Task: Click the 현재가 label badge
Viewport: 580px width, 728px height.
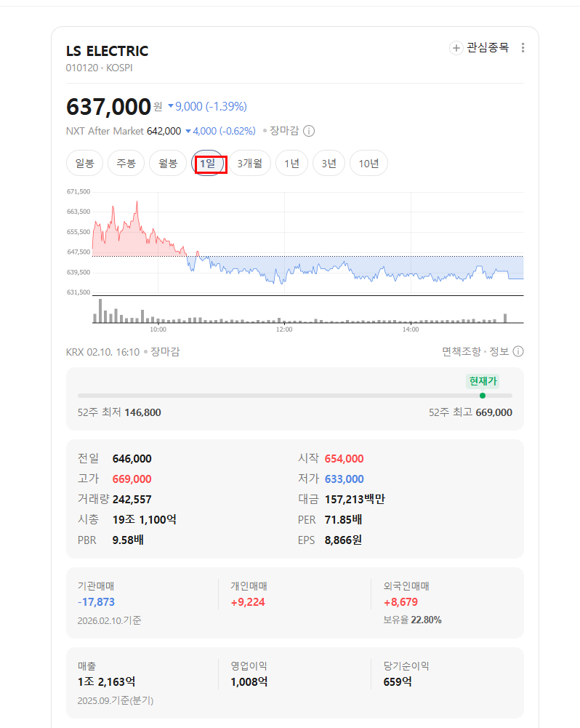Action: [483, 381]
